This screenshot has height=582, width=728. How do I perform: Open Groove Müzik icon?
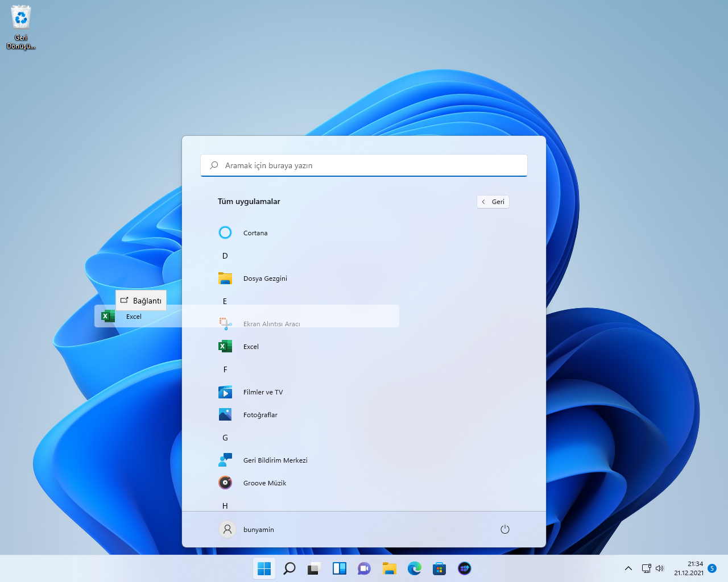(225, 483)
